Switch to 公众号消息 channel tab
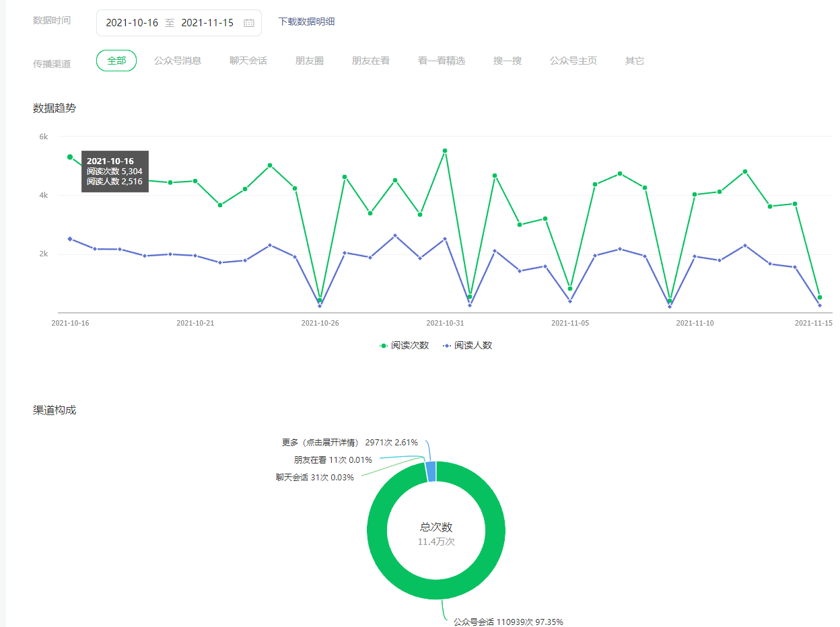 [x=178, y=61]
